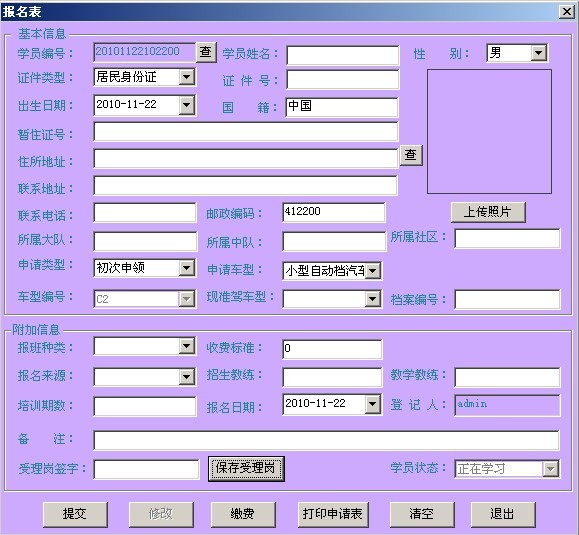Viewport: 579px width, 535px height.
Task: Open 报名日期 date dropdown
Action: point(373,404)
